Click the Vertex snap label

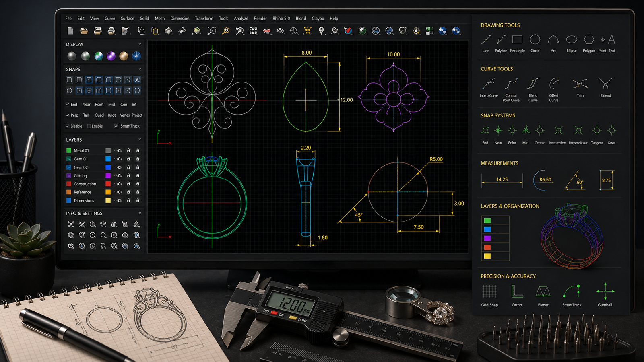click(125, 115)
